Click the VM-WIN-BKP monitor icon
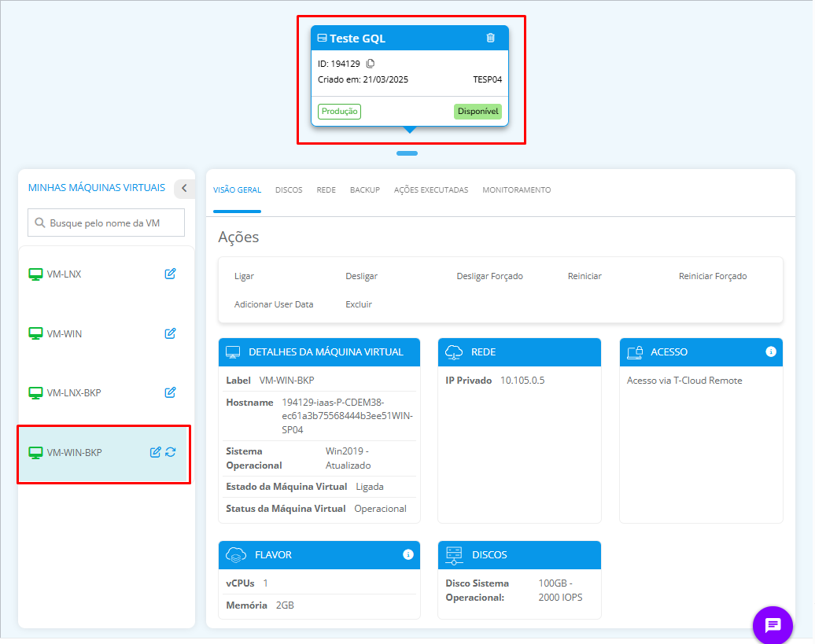 [x=35, y=453]
